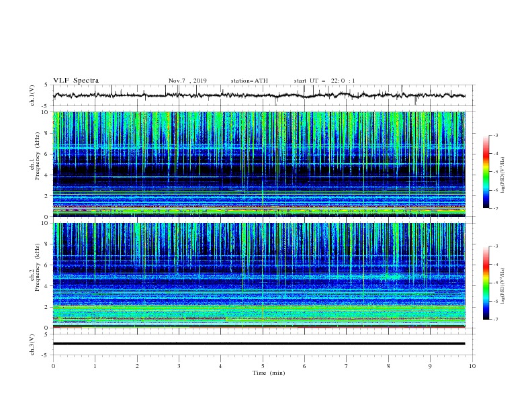Click the ch.2 frequency tick label "2"
The image size is (532, 411).
[46, 307]
